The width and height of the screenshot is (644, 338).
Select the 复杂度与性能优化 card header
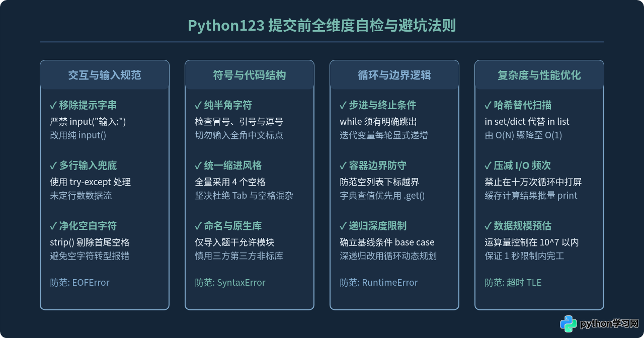(x=539, y=75)
